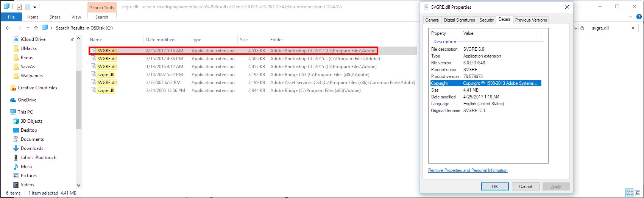Screen dimensions: 644x198
Task: Click OK in Properties dialog
Action: pos(495,187)
